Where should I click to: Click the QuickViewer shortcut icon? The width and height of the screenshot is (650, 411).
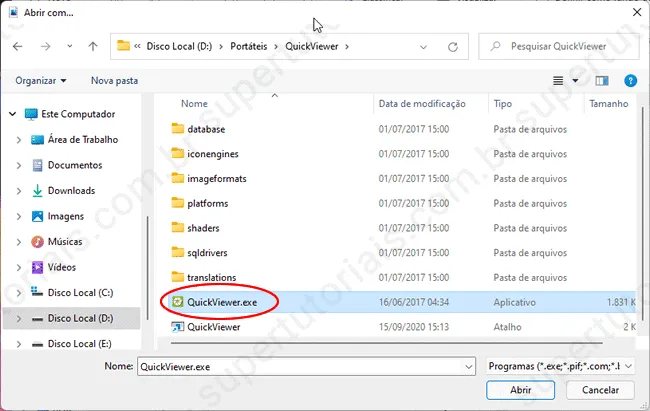pos(177,327)
